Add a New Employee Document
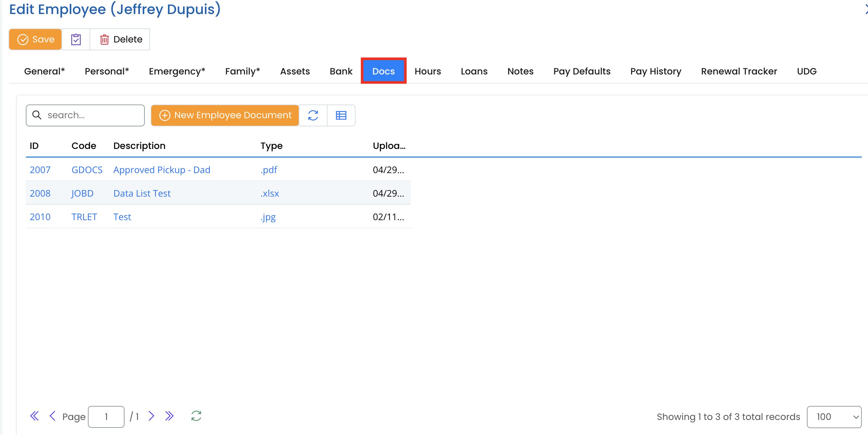 pos(225,116)
